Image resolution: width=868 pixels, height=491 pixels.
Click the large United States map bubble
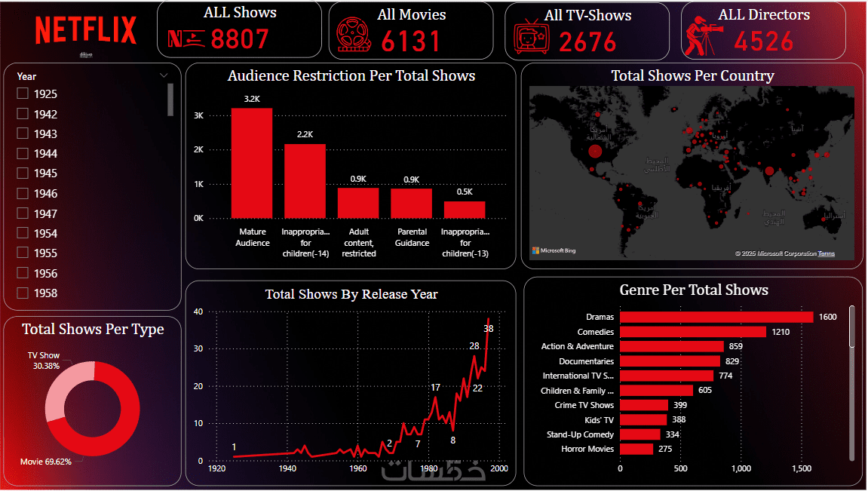point(595,151)
